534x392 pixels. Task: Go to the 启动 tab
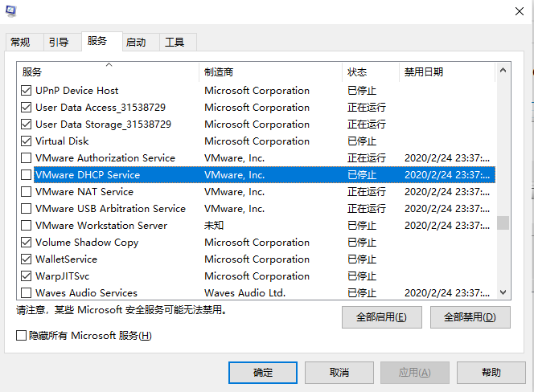coord(136,43)
